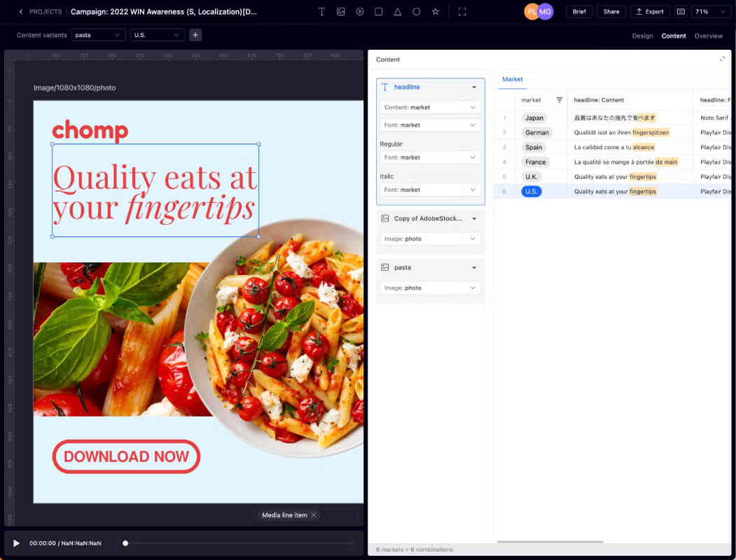Switch to the Content tab
736x560 pixels.
coord(674,36)
